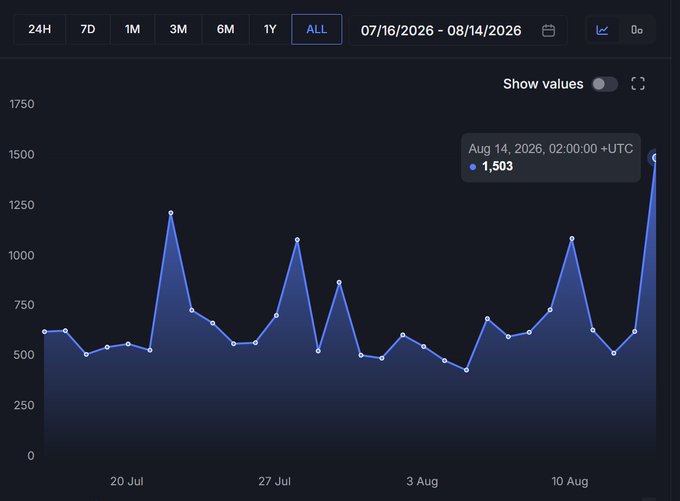The width and height of the screenshot is (680, 501).
Task: Click the 20 Jul axis label
Action: [x=127, y=481]
